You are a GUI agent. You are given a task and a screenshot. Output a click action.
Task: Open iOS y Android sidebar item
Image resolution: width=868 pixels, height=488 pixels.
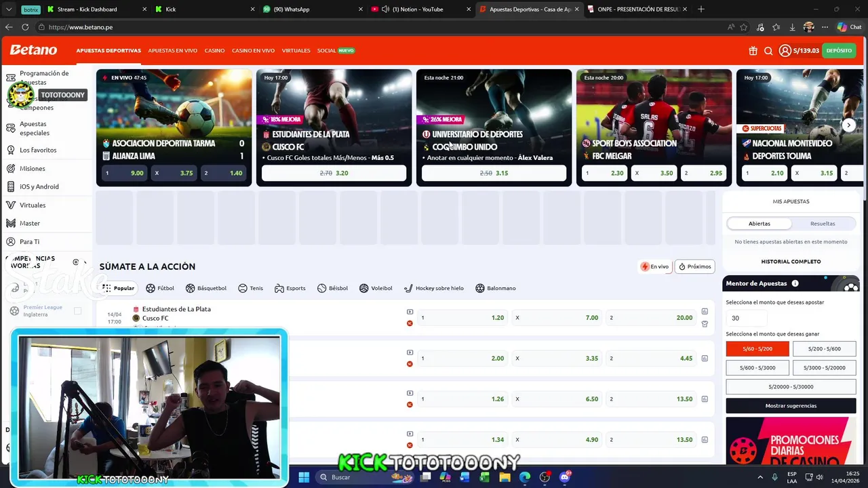pos(39,187)
